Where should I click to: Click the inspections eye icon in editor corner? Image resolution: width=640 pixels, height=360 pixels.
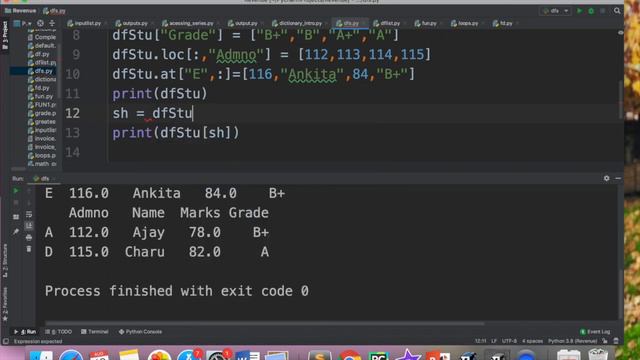(x=620, y=33)
